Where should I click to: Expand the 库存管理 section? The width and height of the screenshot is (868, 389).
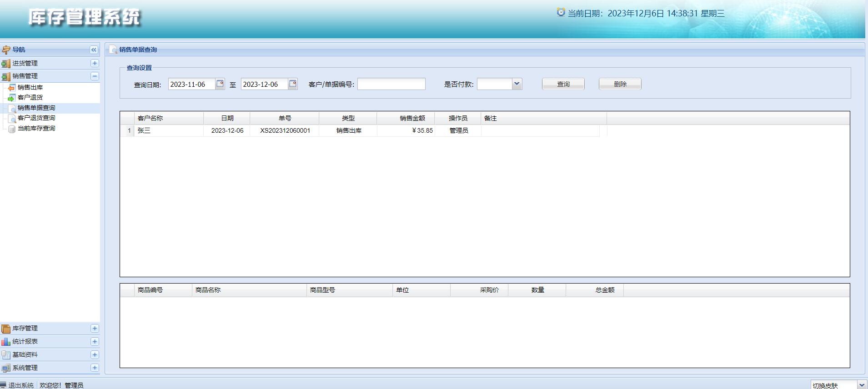click(95, 328)
